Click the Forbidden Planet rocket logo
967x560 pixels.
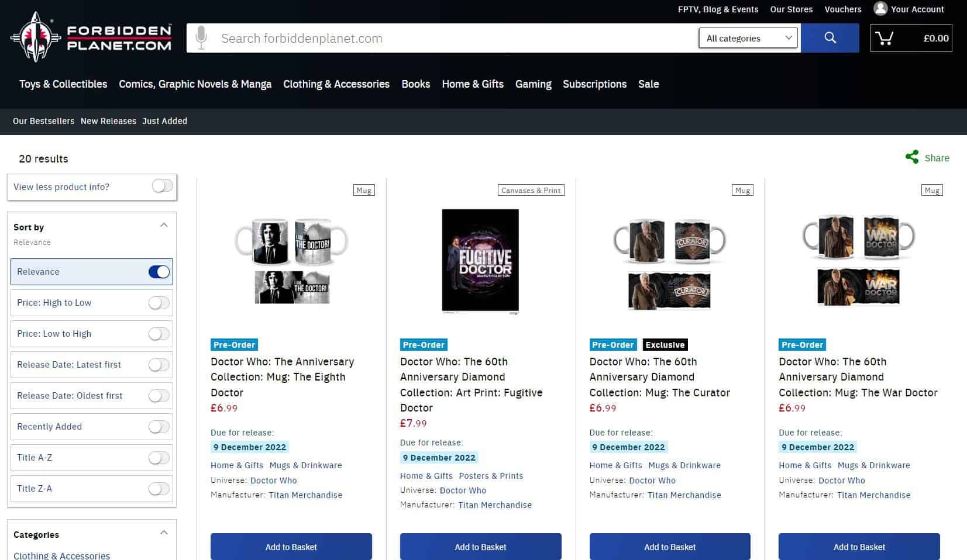pos(35,37)
